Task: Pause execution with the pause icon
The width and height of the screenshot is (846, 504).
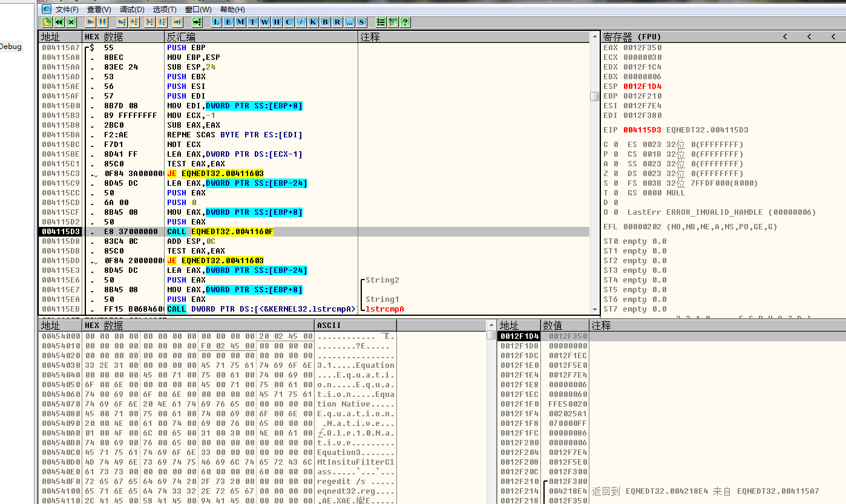Action: click(103, 22)
